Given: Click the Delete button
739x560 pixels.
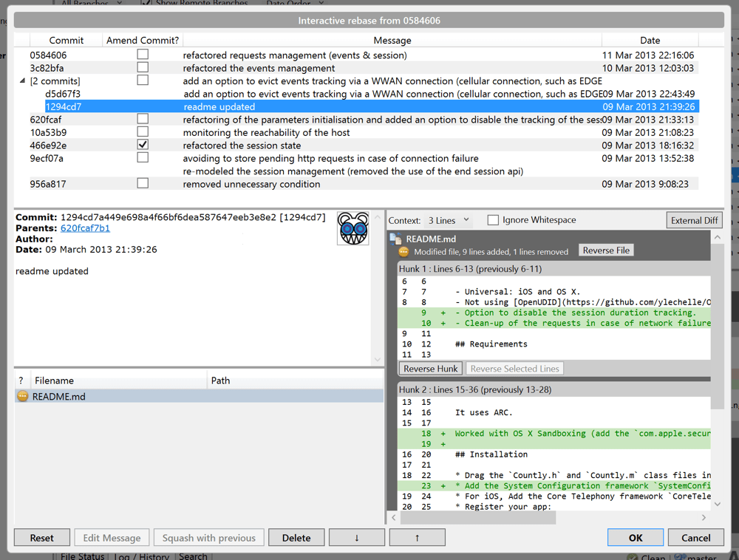Looking at the screenshot, I should coord(296,537).
